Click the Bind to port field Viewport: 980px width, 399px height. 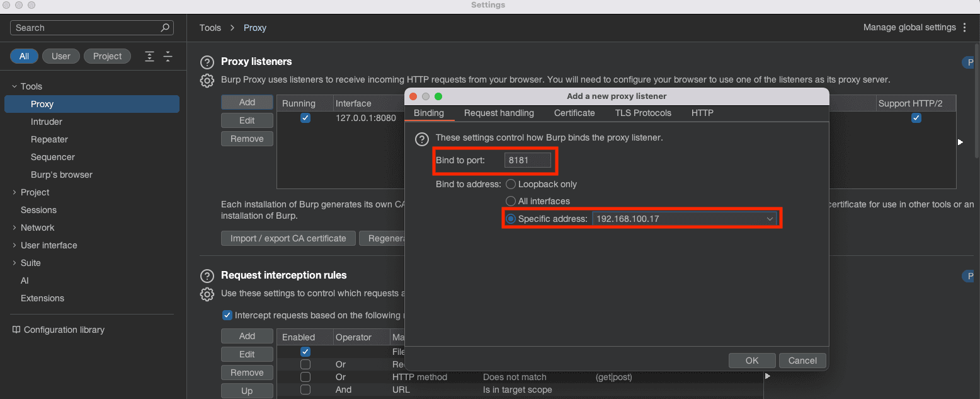tap(528, 161)
